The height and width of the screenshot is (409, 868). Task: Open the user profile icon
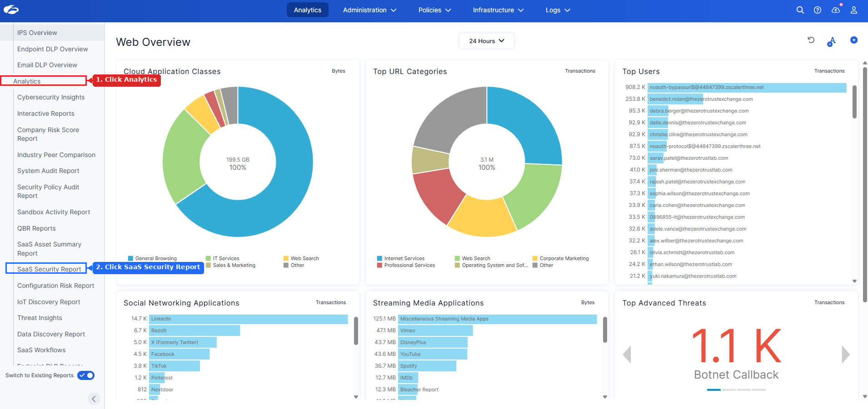click(x=854, y=10)
